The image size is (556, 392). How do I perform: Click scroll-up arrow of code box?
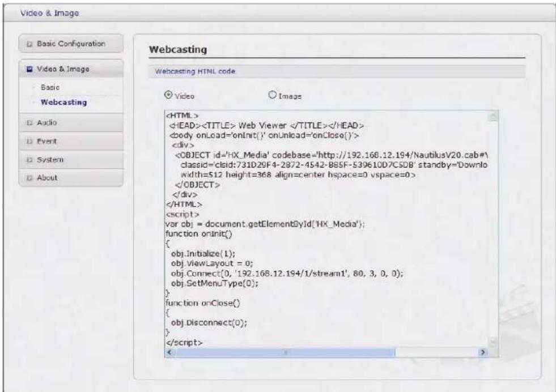click(x=493, y=117)
